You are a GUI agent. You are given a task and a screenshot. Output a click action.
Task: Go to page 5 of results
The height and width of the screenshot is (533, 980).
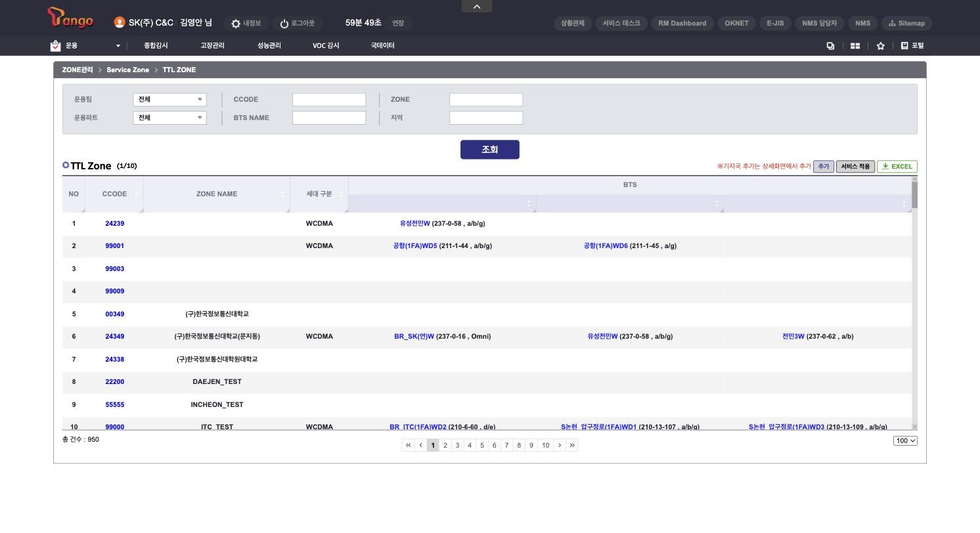point(481,445)
